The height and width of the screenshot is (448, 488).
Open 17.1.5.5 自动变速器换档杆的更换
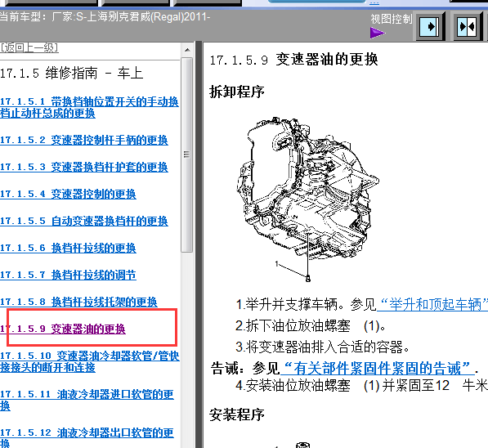click(x=84, y=222)
